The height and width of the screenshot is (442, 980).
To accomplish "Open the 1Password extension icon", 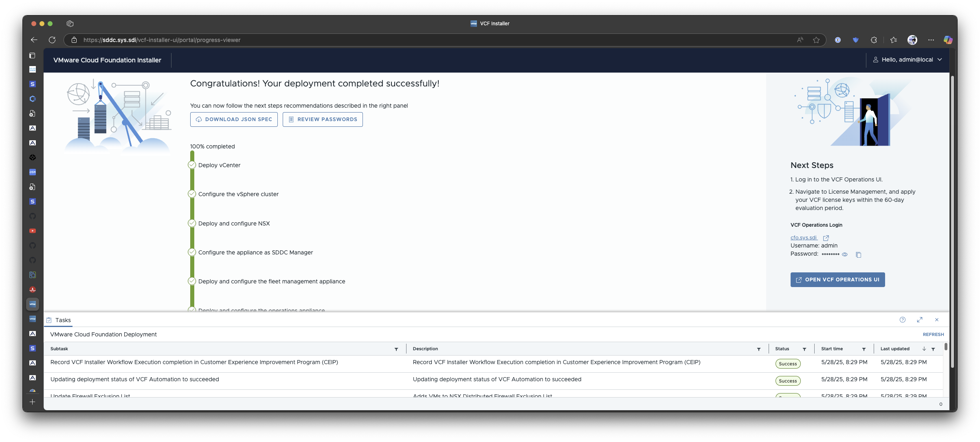I will [x=838, y=40].
